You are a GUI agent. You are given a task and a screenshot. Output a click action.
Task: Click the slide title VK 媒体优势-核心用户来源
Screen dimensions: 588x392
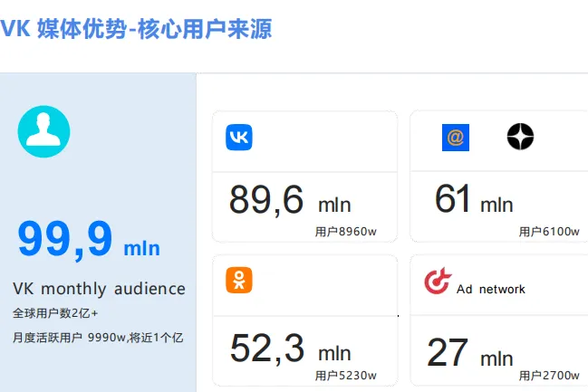(x=136, y=29)
